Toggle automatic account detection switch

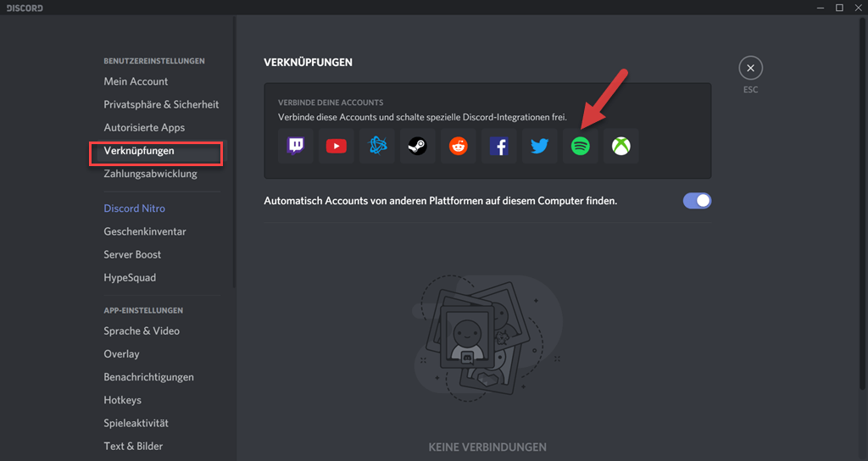pyautogui.click(x=697, y=201)
